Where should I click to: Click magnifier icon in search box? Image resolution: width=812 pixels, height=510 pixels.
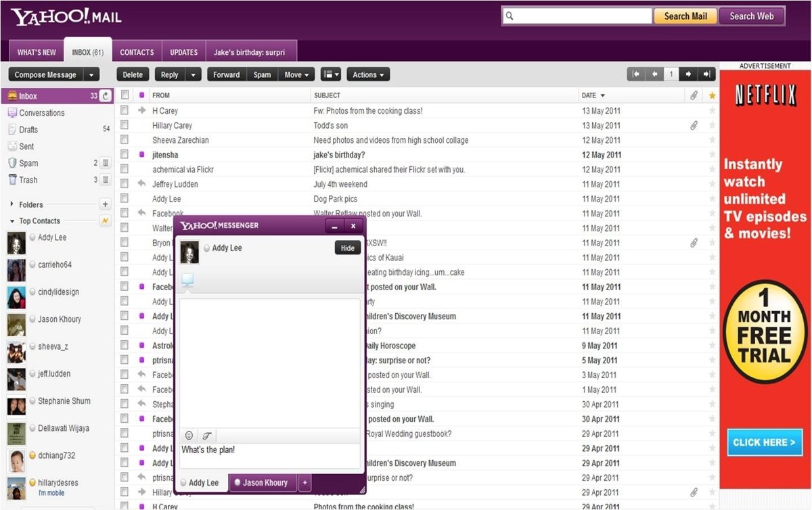510,16
